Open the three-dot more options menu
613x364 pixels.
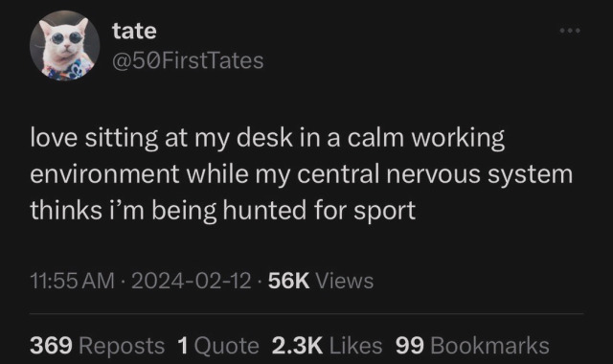pos(570,31)
